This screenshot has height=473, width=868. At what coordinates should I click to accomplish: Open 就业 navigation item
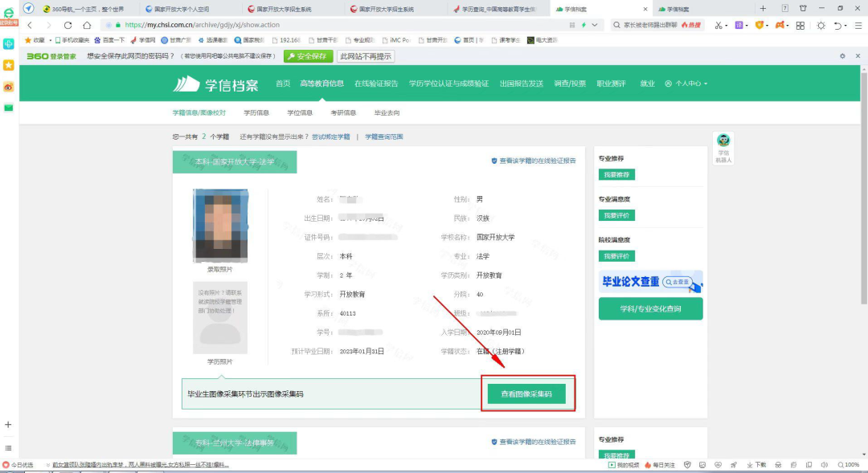tap(647, 84)
